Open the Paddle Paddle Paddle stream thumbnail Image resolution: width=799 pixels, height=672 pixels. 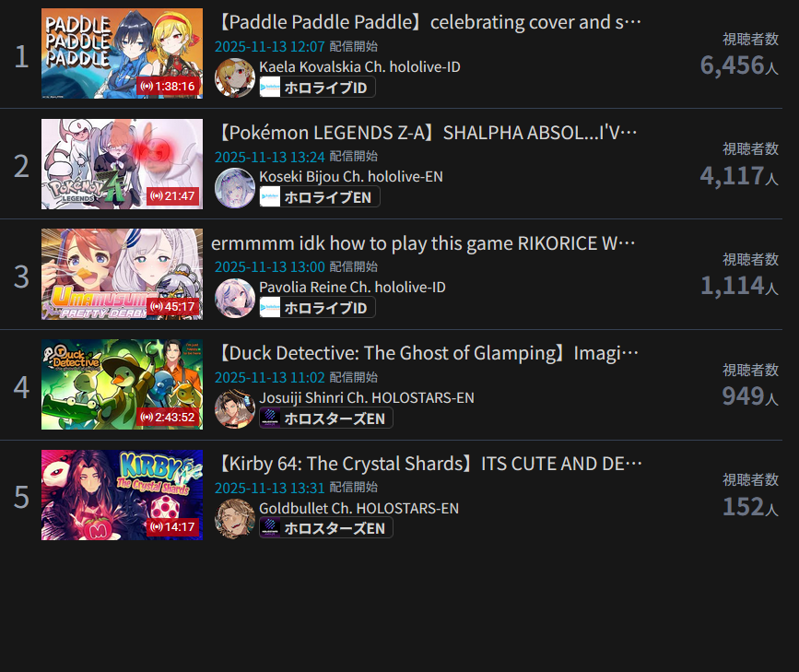[x=122, y=53]
